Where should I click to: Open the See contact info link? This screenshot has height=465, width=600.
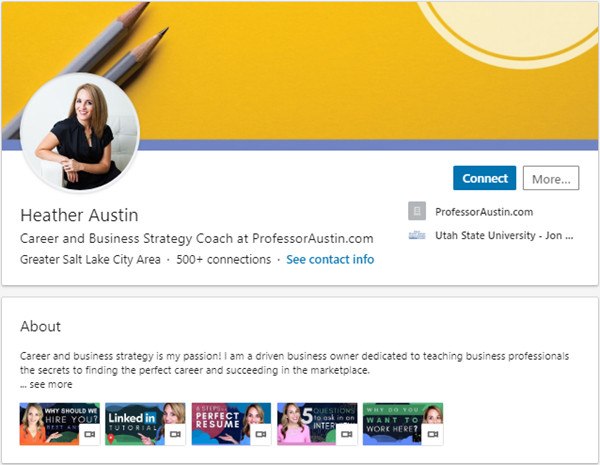(330, 259)
